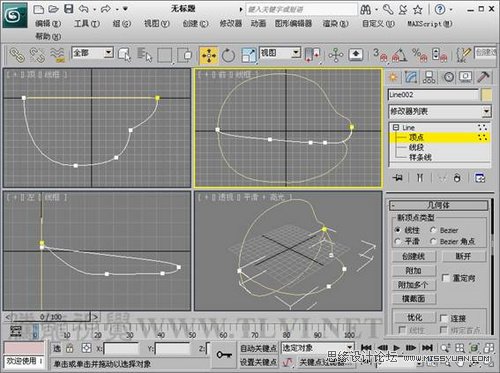Toggle 3D Snaps icon
Screen dimensions: 500x373
point(381,55)
